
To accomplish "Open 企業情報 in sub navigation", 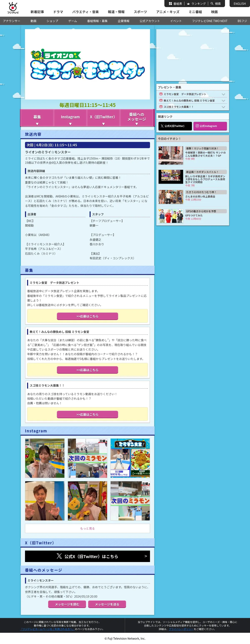I will (x=124, y=21).
